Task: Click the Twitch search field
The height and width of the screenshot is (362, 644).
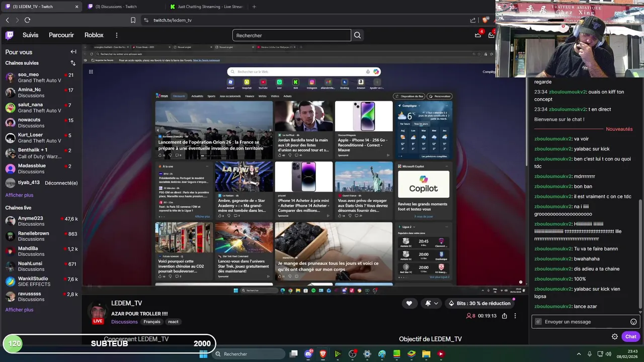Action: pos(292,35)
